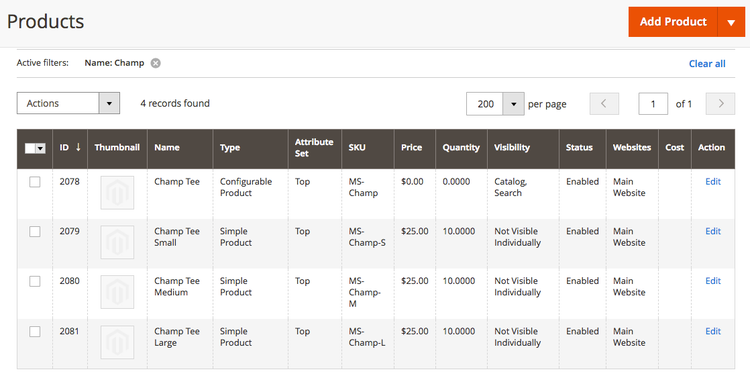Screen dimensions: 750x382
Task: Sort by the Websites column header
Action: tap(632, 149)
